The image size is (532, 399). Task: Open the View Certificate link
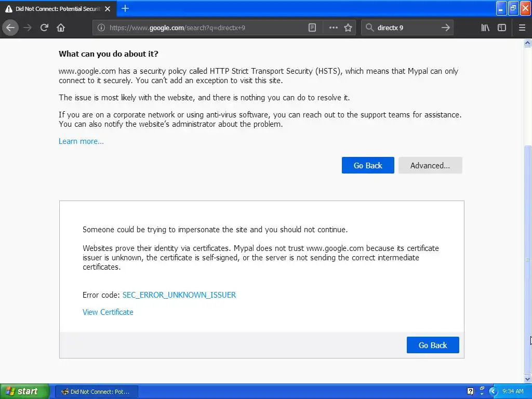coord(108,312)
